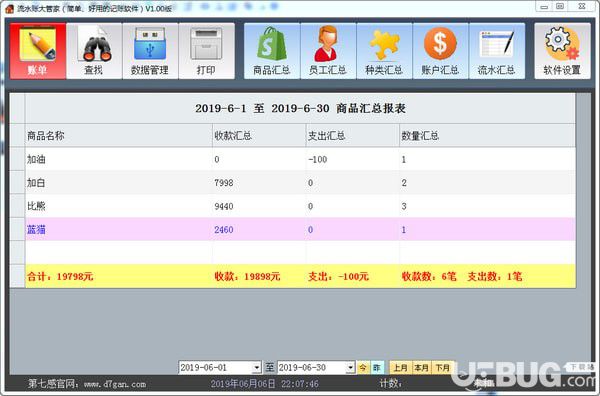Click the 收款数:6笔 summary text
Image resolution: width=600 pixels, height=396 pixels.
[x=429, y=276]
